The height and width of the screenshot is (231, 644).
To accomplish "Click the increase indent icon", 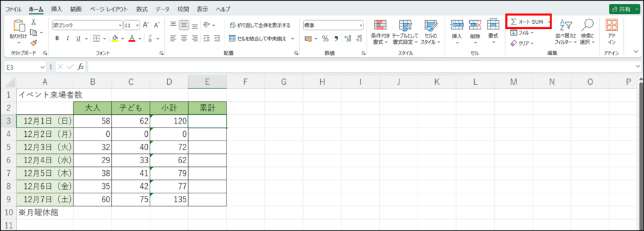I will 216,38.
